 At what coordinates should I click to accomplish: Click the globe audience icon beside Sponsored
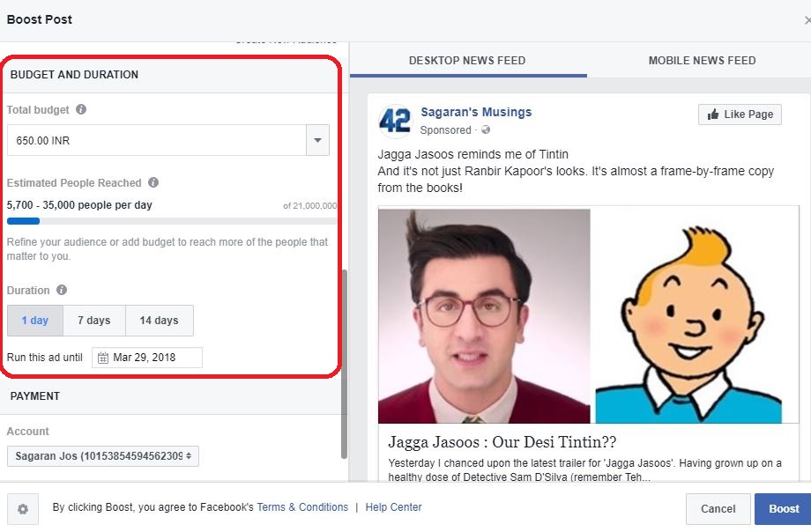[x=485, y=129]
